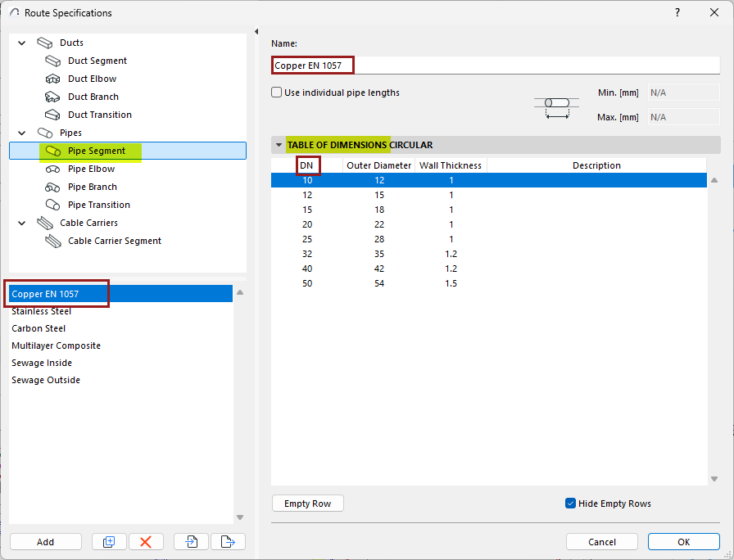Click the export specification icon button
Screen dimensions: 734x560
pos(228,542)
